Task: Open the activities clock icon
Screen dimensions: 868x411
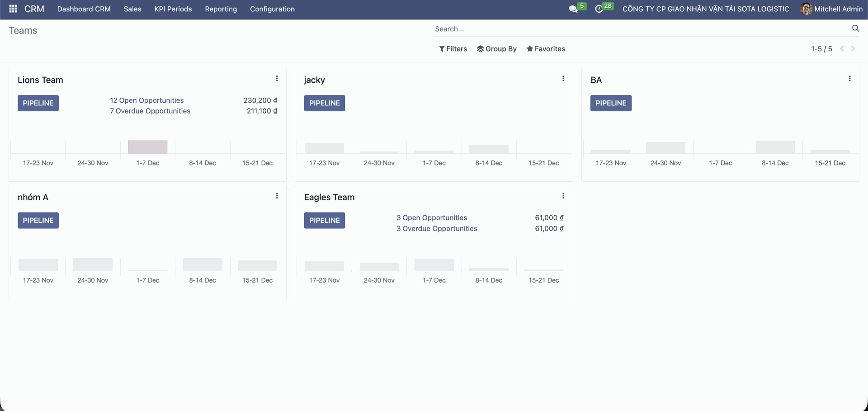Action: tap(599, 9)
